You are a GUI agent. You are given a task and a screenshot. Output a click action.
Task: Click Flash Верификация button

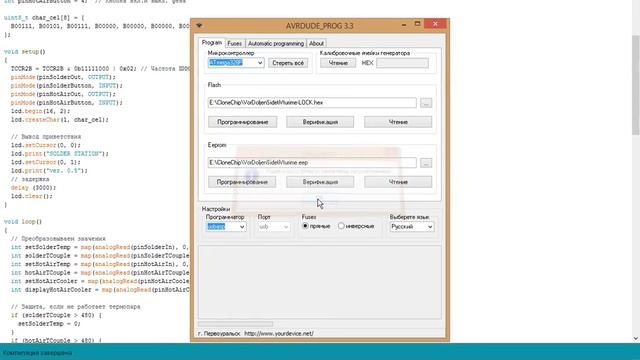[320, 122]
